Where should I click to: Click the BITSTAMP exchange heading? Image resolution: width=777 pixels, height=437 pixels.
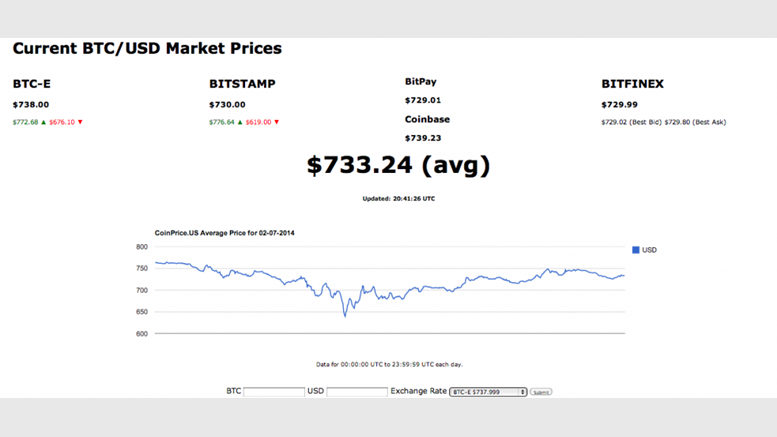[242, 84]
